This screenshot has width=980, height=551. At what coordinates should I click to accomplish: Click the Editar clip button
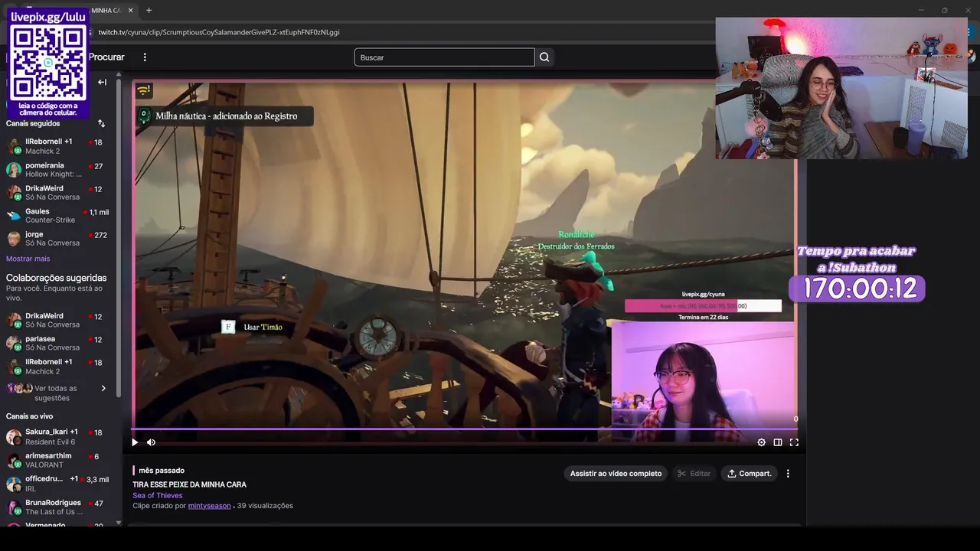[694, 474]
